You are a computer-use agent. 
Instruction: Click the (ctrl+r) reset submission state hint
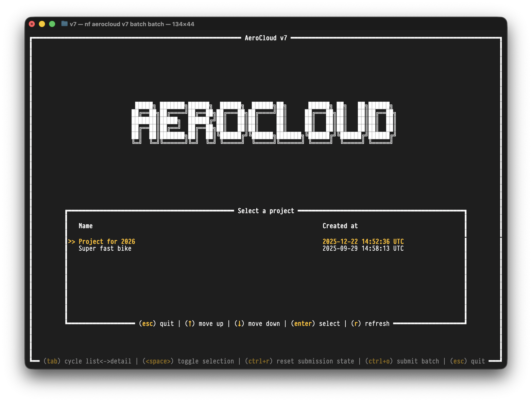[x=299, y=361]
